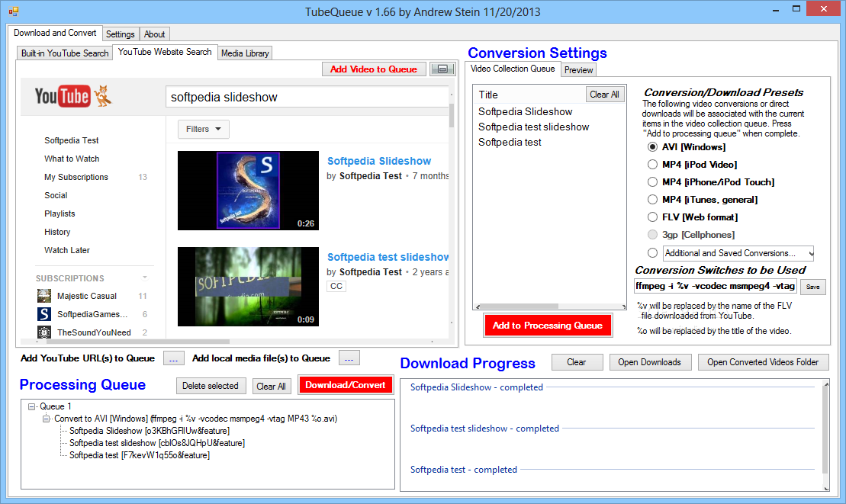
Task: Open Watch Later in sidebar
Action: 67,250
